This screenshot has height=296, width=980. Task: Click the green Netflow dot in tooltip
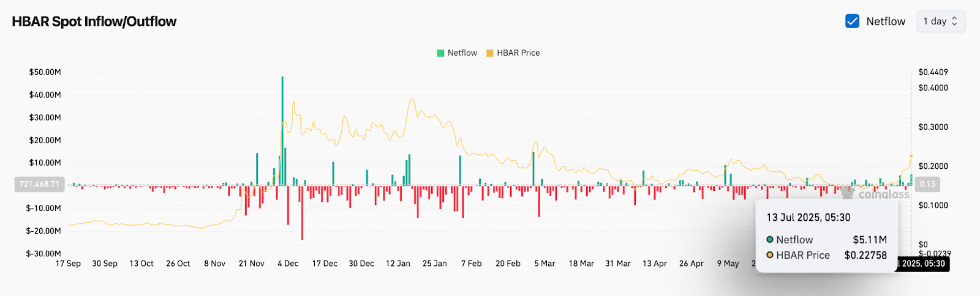770,240
